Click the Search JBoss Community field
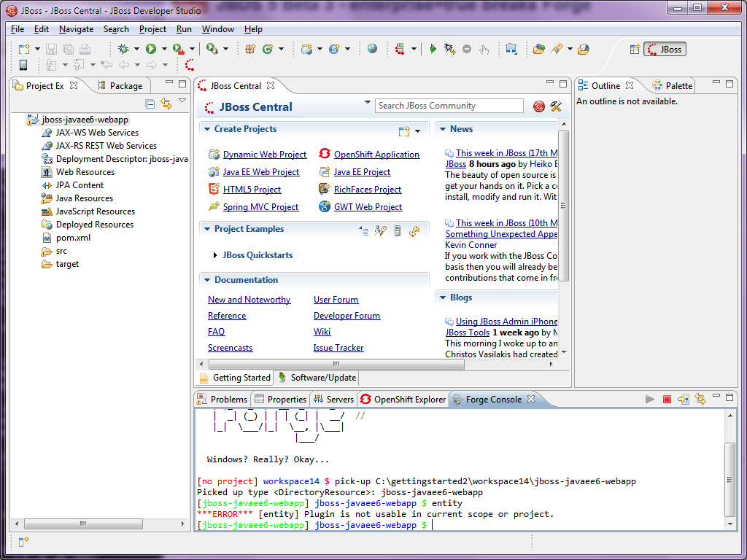Viewport: 747px width, 560px height. tap(449, 106)
